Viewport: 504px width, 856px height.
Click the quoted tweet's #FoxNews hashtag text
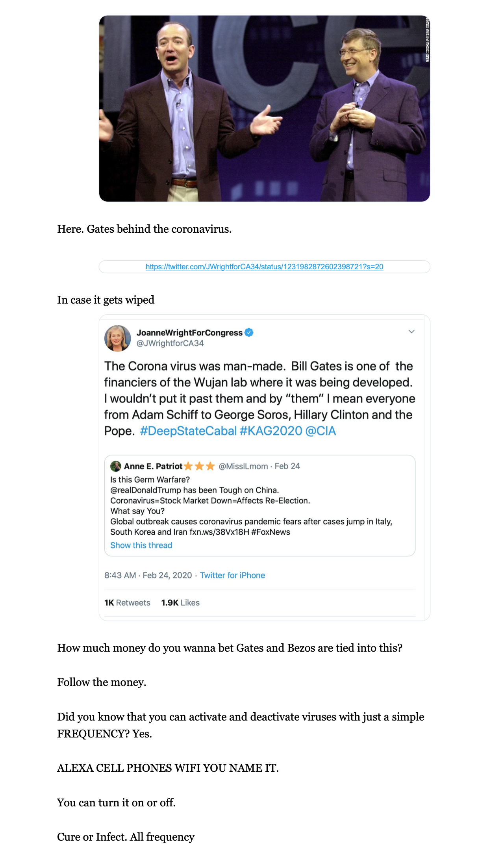(x=271, y=532)
